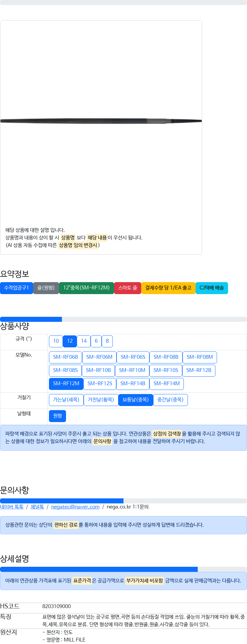The width and height of the screenshot is (247, 644).
Task: Select model SM-RF12S
Action: (x=100, y=384)
